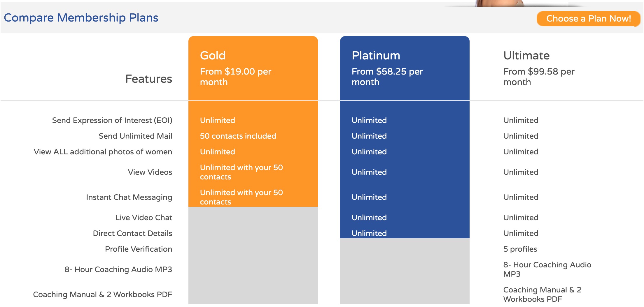Image resolution: width=644 pixels, height=307 pixels.
Task: Click the Profile Verification feature label
Action: [x=138, y=249]
